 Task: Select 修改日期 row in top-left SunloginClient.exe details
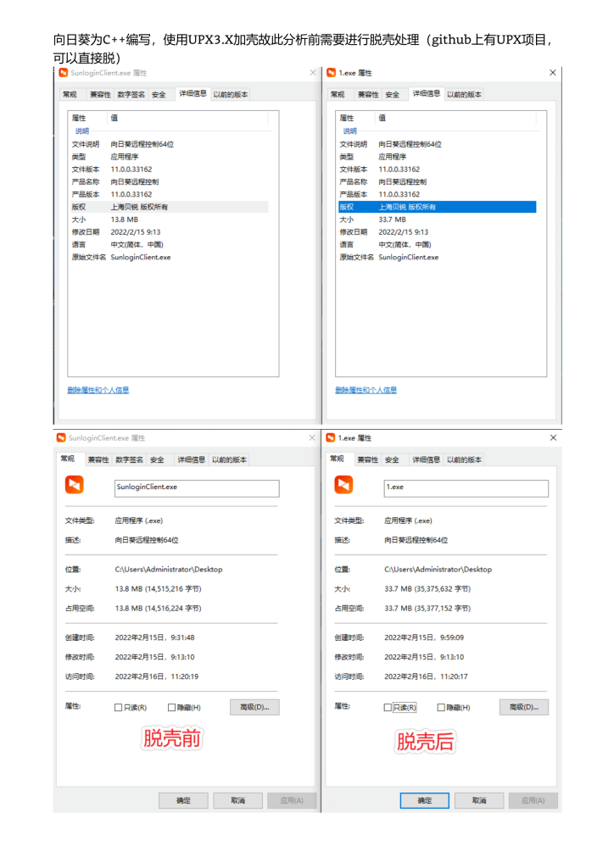coord(169,232)
